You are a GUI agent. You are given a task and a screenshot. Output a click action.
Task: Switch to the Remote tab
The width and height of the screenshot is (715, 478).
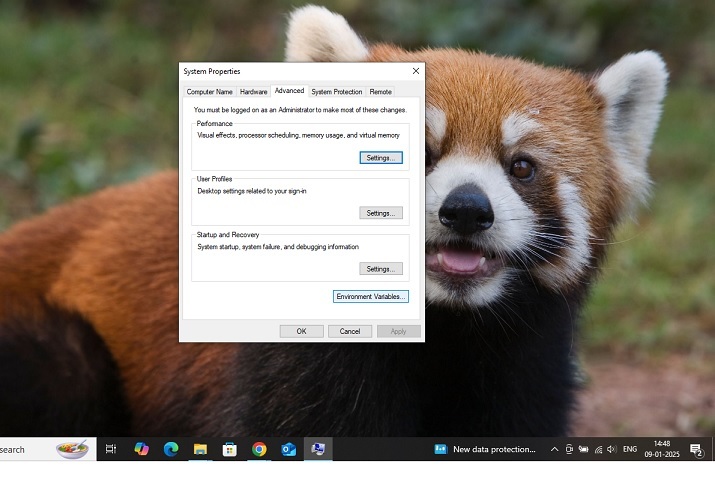click(x=380, y=92)
